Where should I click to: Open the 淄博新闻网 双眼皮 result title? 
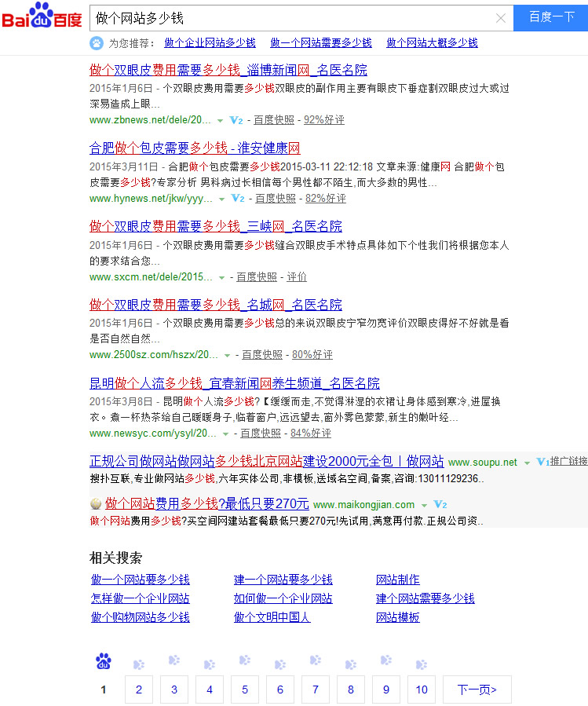click(228, 70)
